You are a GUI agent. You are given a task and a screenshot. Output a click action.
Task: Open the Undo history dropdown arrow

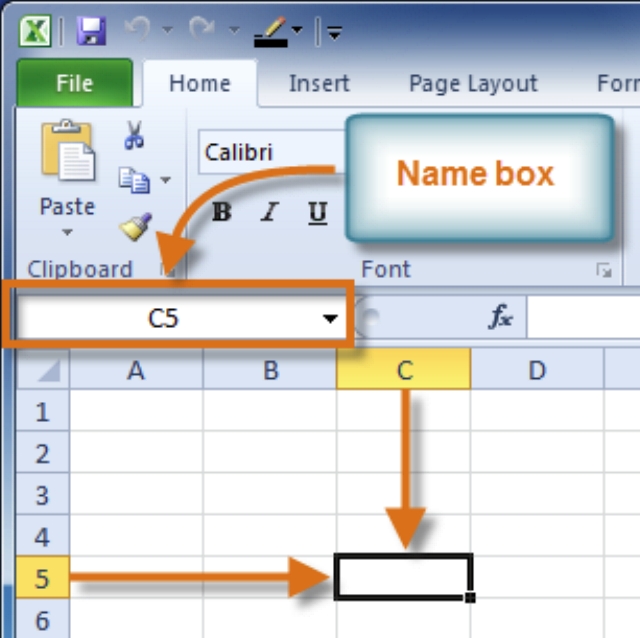click(168, 29)
